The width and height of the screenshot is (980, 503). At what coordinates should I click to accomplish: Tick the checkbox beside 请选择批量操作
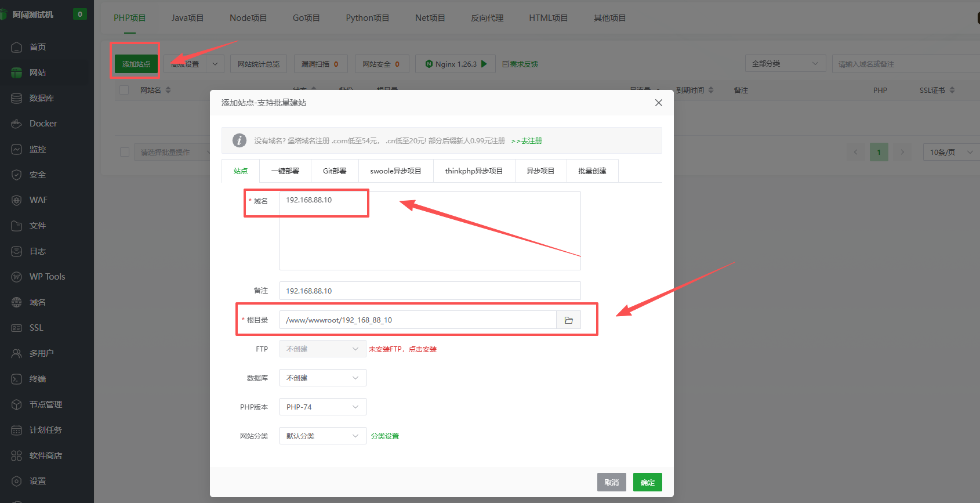click(x=124, y=152)
